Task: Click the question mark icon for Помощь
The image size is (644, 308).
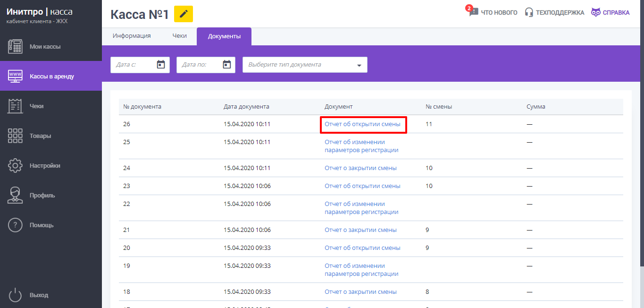Action: pos(16,225)
